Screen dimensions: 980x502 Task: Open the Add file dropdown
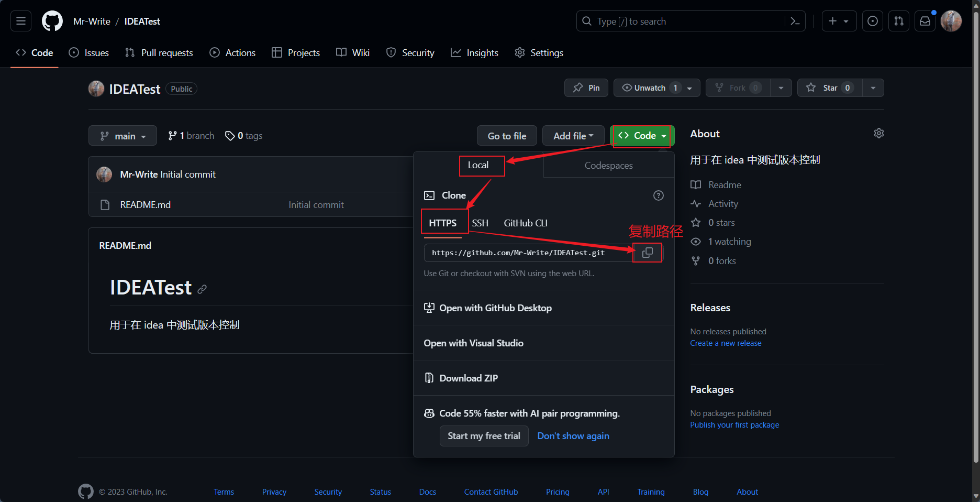click(x=573, y=136)
